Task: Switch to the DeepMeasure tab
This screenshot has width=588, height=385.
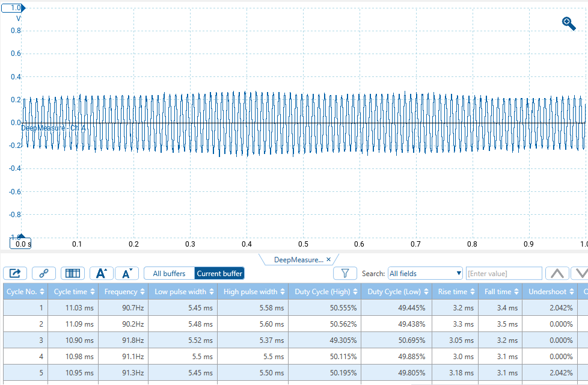Action: click(298, 260)
